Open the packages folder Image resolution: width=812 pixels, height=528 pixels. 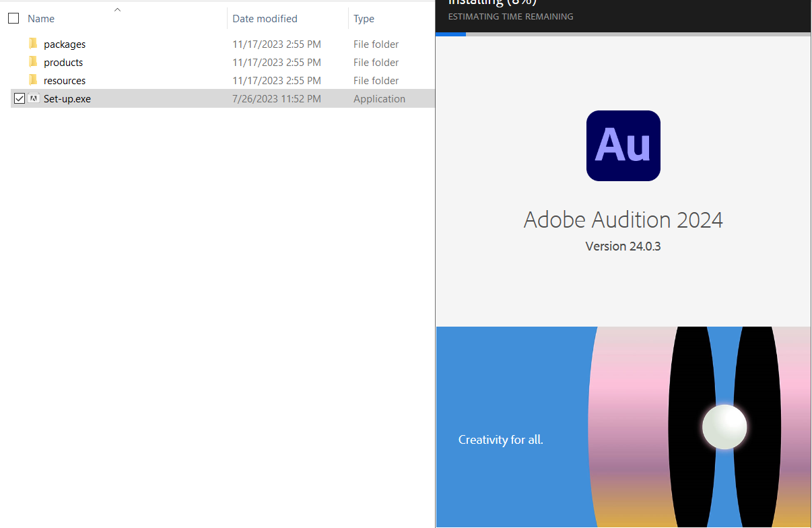65,44
